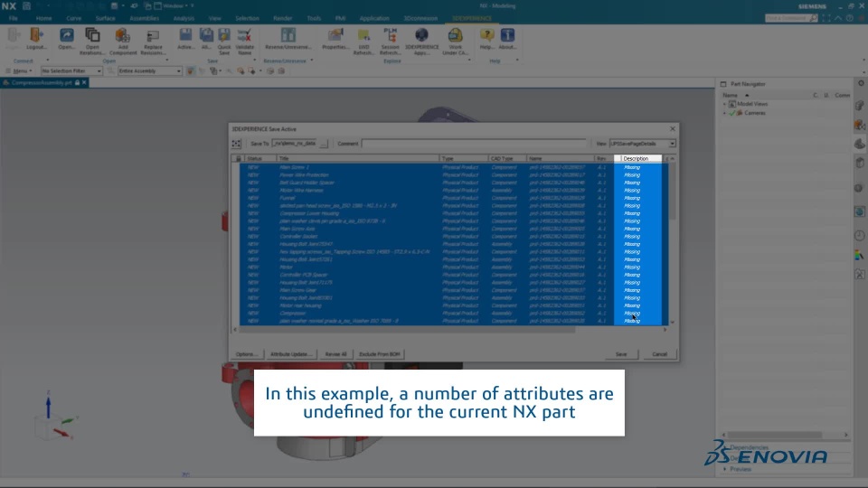This screenshot has width=868, height=488.
Task: Switch to the Assemblies ribbon tab
Action: 144,18
